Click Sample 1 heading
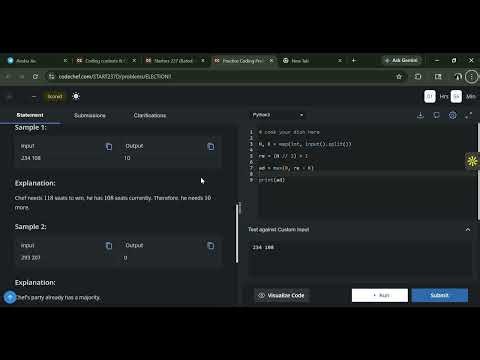The image size is (480, 360). (31, 127)
